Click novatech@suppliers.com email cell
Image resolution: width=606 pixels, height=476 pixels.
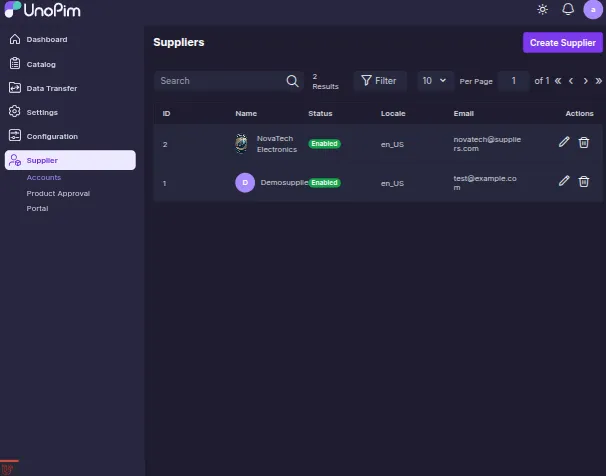(487, 144)
